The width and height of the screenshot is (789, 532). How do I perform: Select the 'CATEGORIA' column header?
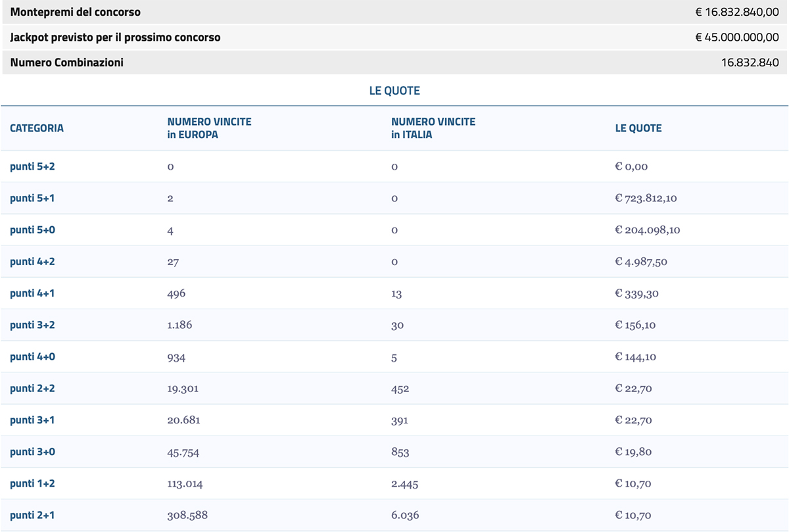pos(37,128)
